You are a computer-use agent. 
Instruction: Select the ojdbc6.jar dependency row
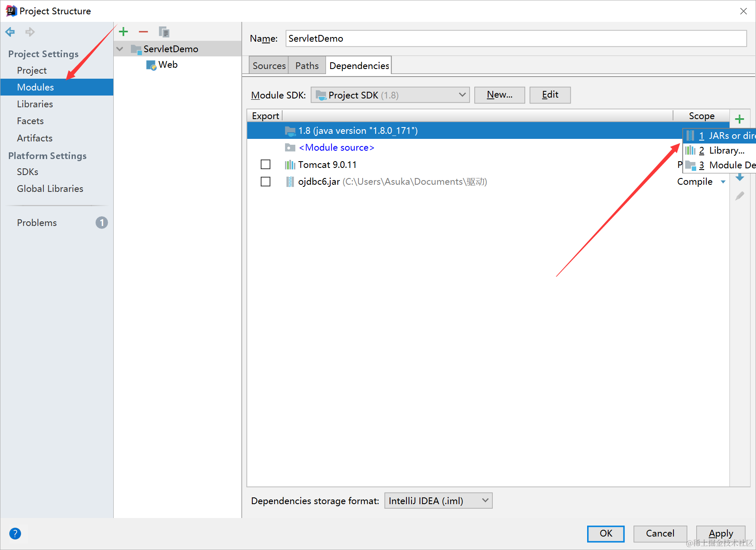(488, 181)
